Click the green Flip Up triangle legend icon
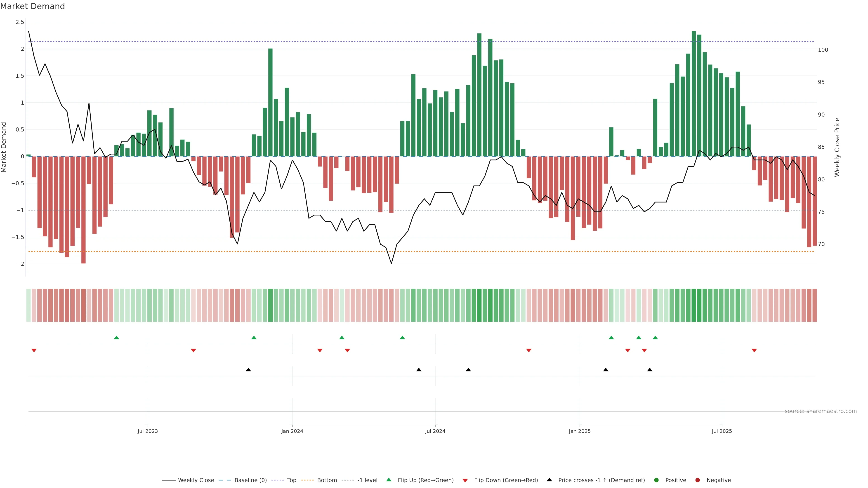868x488 pixels. (x=389, y=480)
